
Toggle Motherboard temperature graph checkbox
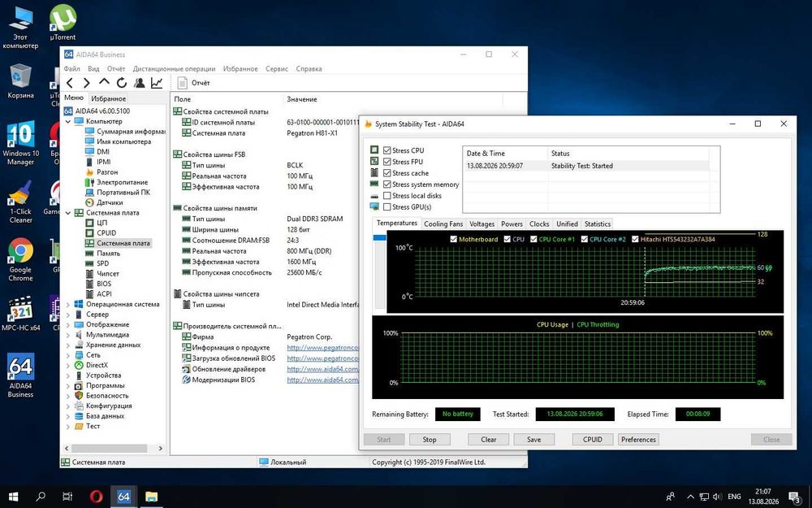pyautogui.click(x=454, y=240)
